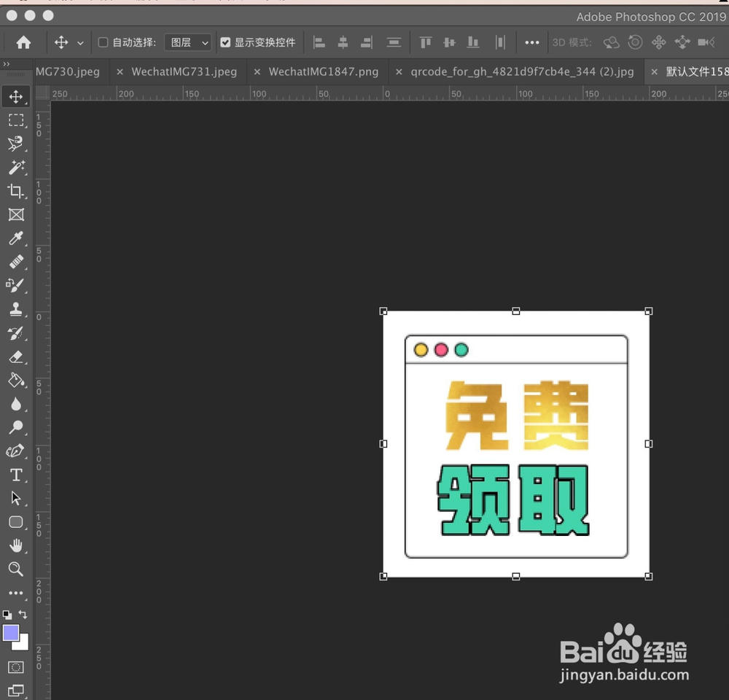The image size is (729, 700).
Task: Activate the Horizontal Type tool
Action: coord(16,475)
